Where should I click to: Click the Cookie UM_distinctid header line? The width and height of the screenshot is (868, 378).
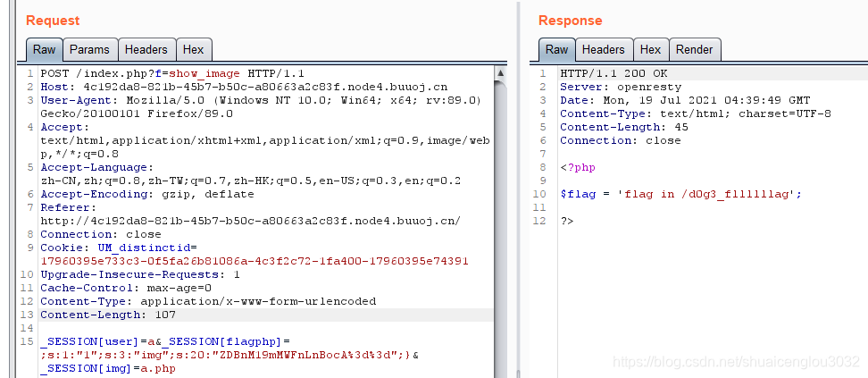(x=119, y=248)
